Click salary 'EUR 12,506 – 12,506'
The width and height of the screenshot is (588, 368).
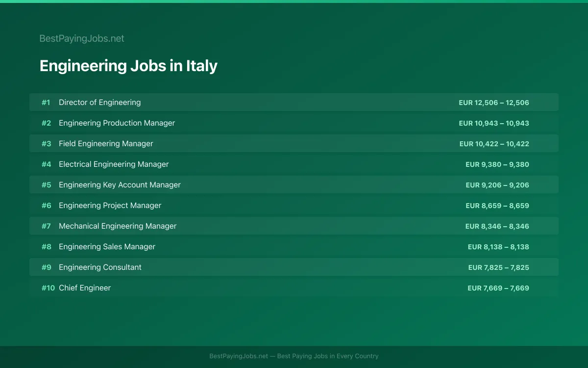[494, 103]
